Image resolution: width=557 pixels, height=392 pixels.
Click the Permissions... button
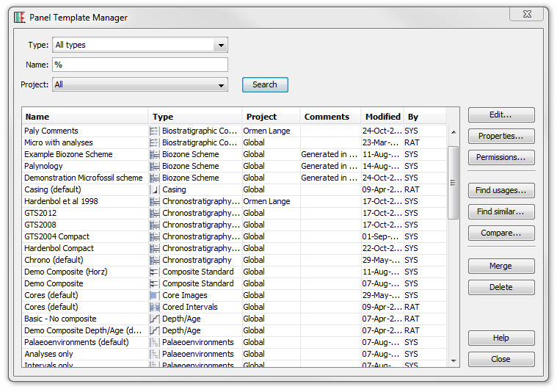pos(501,157)
